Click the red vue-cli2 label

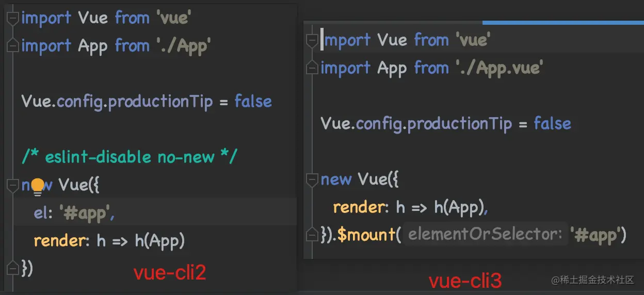(170, 272)
